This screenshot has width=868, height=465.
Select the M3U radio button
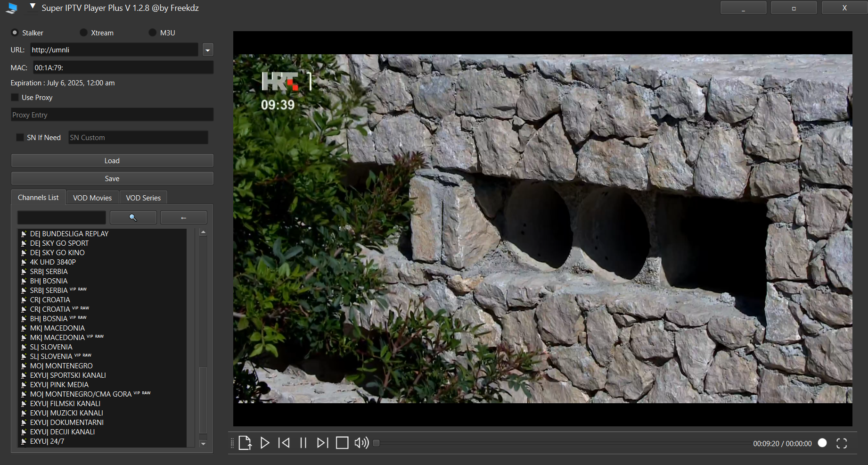point(152,33)
